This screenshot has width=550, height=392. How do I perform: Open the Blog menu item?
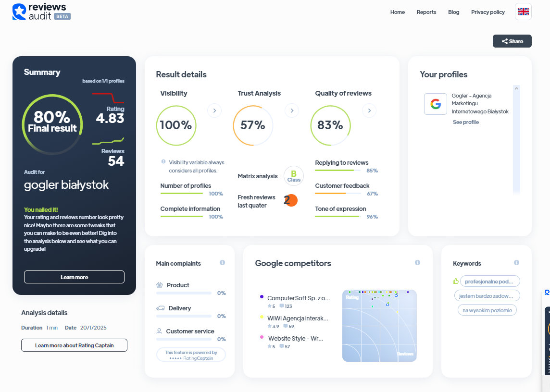click(453, 12)
